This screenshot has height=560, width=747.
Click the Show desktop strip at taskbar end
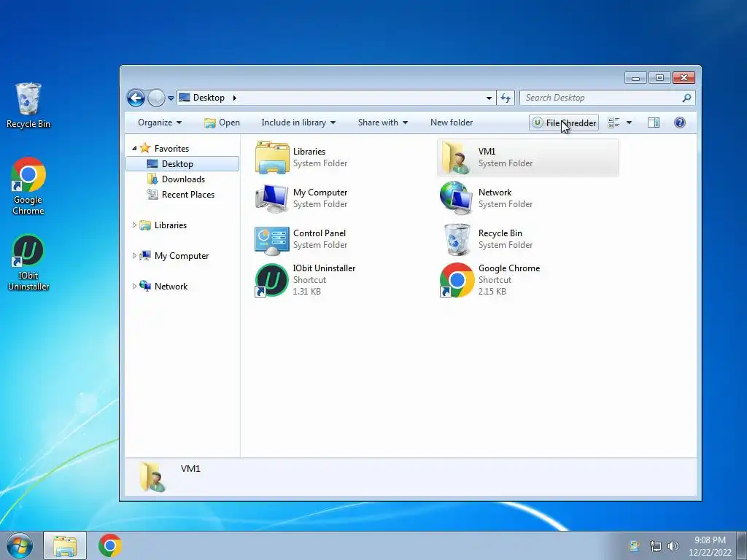[742, 545]
